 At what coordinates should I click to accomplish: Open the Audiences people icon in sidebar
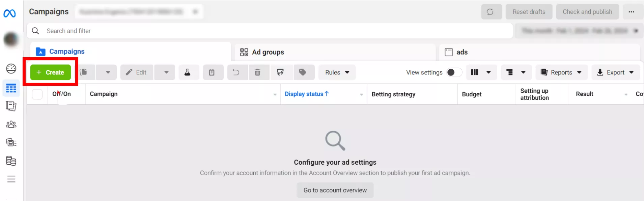coord(11,125)
